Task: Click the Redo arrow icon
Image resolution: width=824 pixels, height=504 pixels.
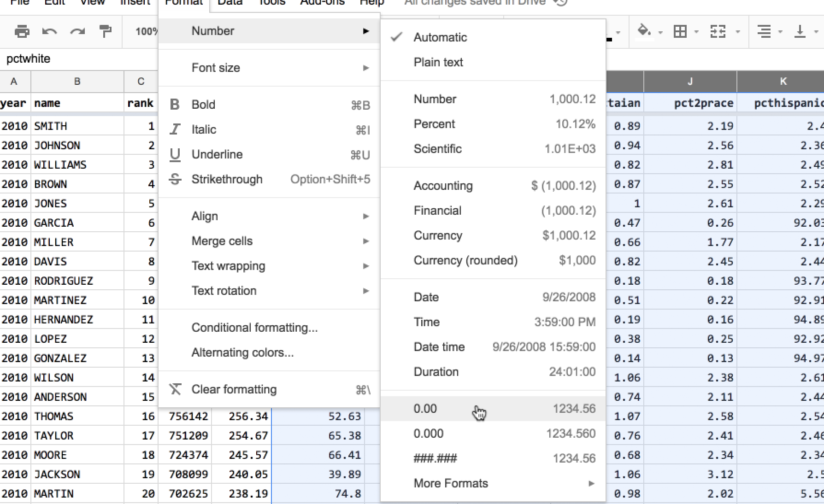Action: pyautogui.click(x=77, y=32)
